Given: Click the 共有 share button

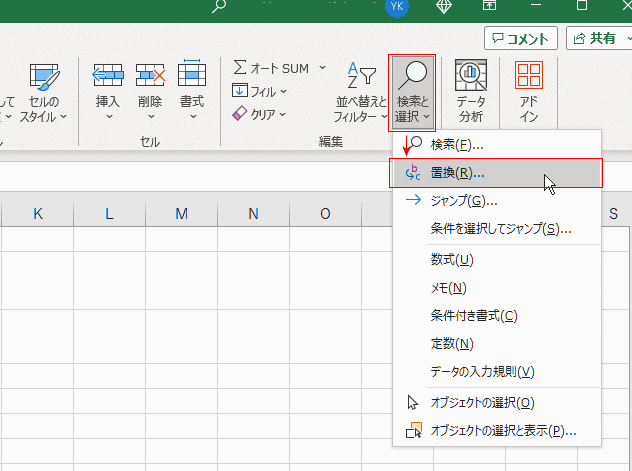Looking at the screenshot, I should click(599, 38).
